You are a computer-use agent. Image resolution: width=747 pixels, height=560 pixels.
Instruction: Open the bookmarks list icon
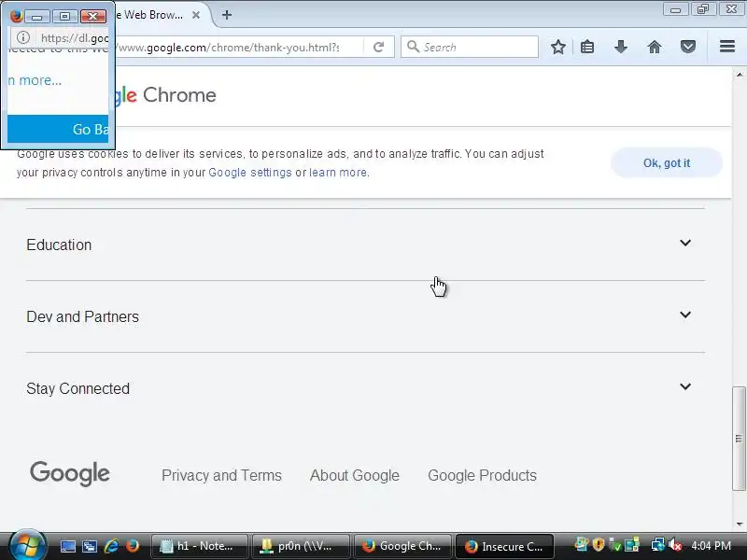click(x=587, y=47)
